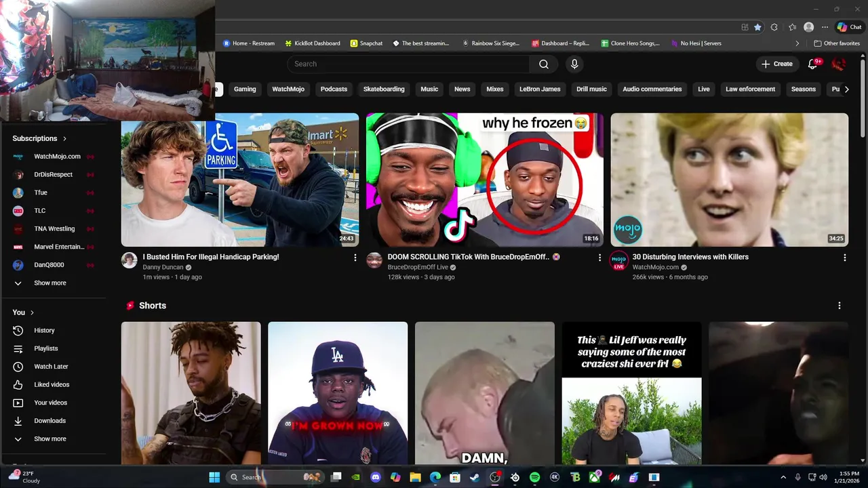Play the Lil Jeff Shorts thumbnail
The image size is (868, 488).
(631, 393)
